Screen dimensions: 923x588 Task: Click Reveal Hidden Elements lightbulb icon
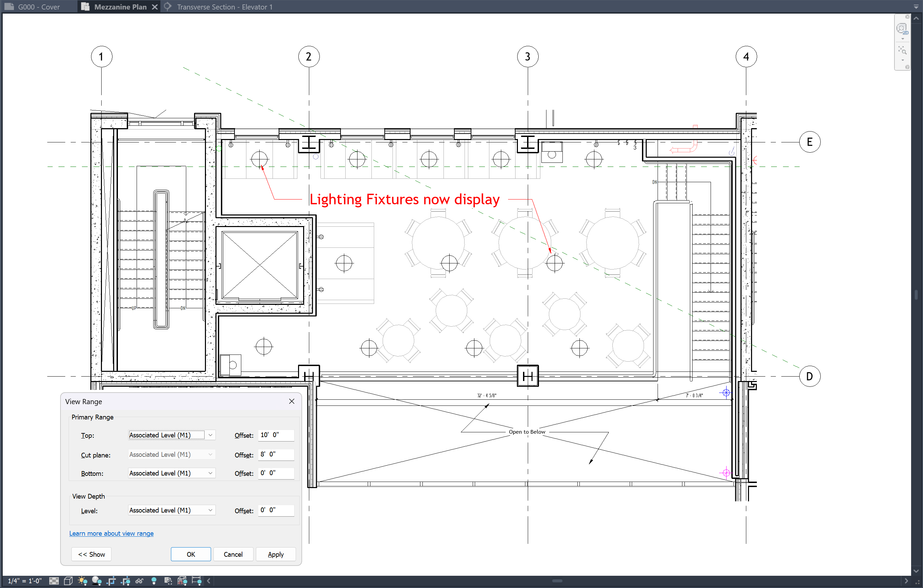click(154, 581)
